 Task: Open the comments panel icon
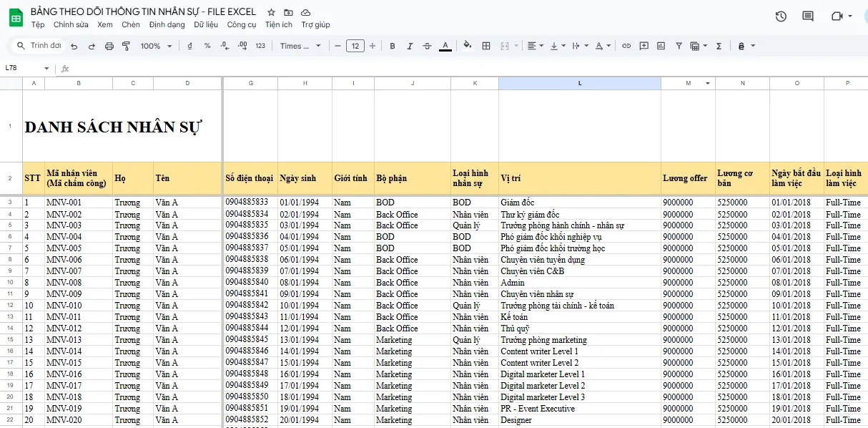tap(808, 16)
